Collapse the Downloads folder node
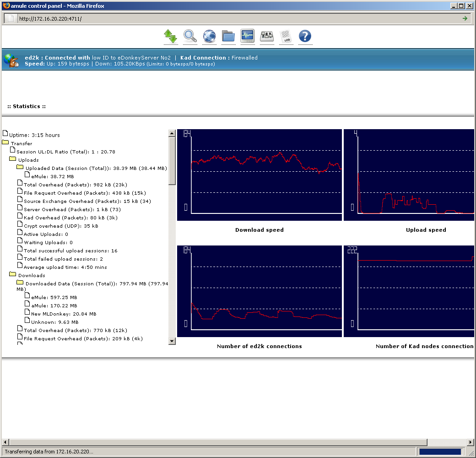Screen dimensions: 476x458 (x=13, y=274)
